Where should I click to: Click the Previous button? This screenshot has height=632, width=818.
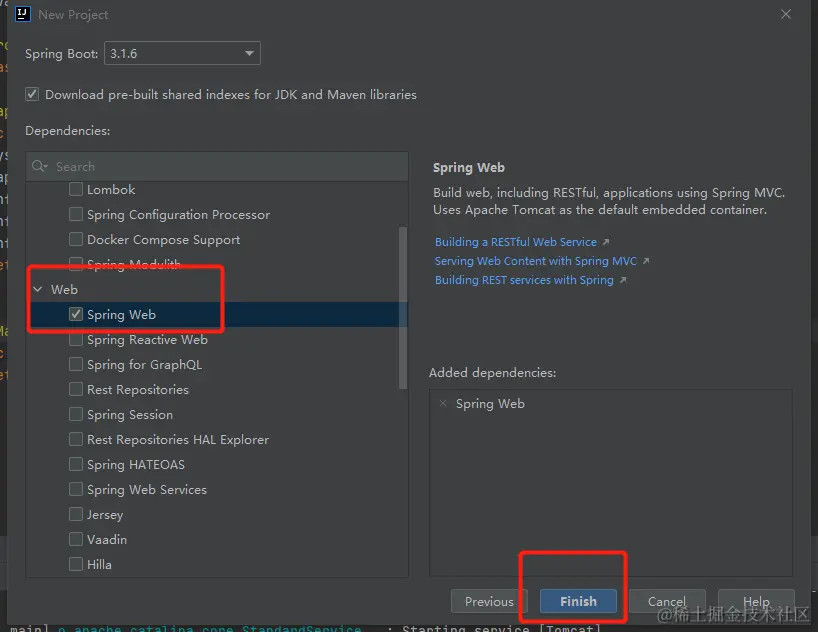point(489,601)
